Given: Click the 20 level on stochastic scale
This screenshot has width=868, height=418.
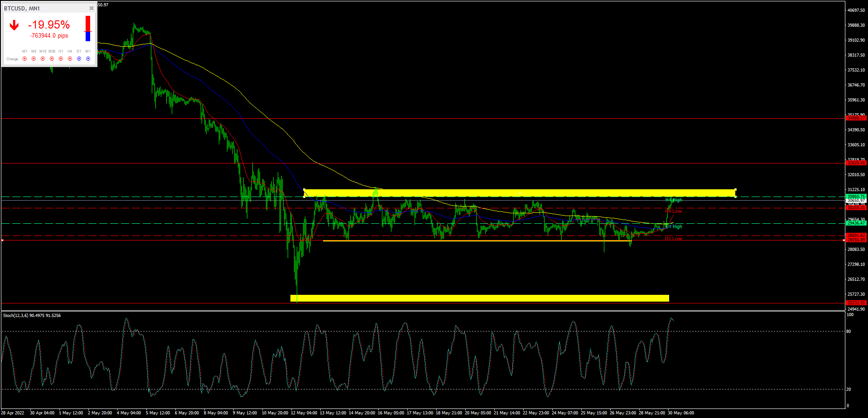Looking at the screenshot, I should [849, 389].
